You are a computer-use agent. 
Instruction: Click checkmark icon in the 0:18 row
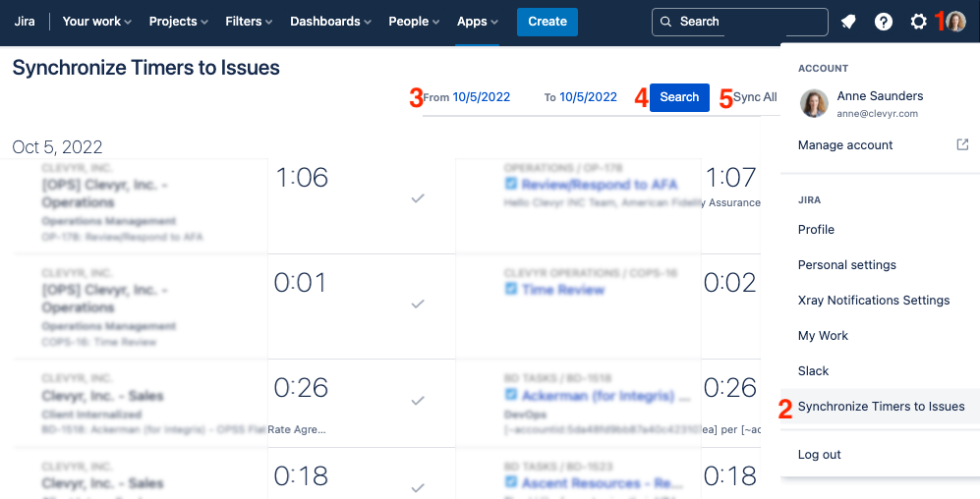(418, 488)
